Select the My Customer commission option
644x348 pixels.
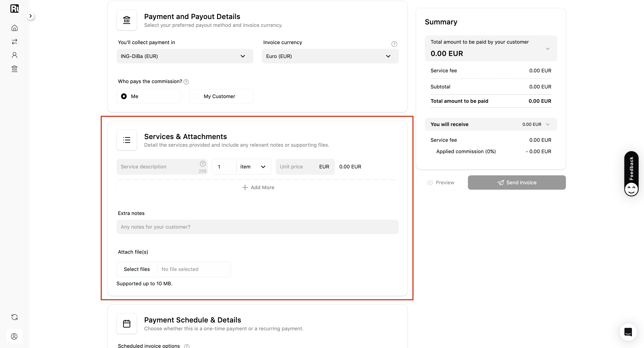pos(221,96)
